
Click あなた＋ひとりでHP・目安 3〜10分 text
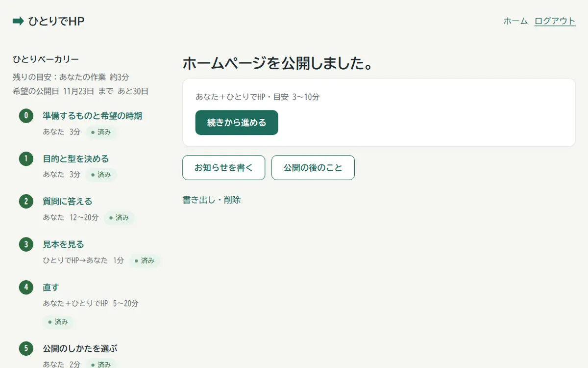pyautogui.click(x=258, y=97)
